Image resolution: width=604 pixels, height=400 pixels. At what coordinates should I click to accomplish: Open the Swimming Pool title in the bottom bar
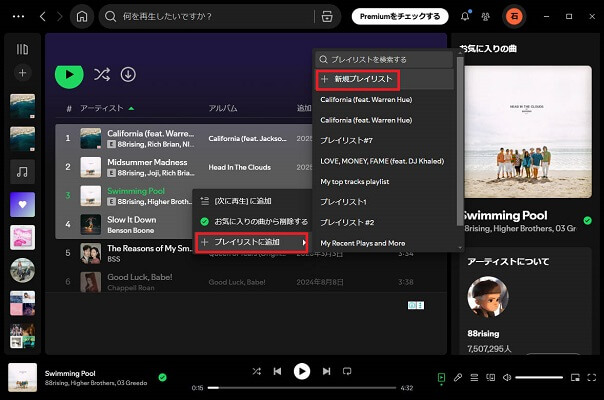point(70,373)
